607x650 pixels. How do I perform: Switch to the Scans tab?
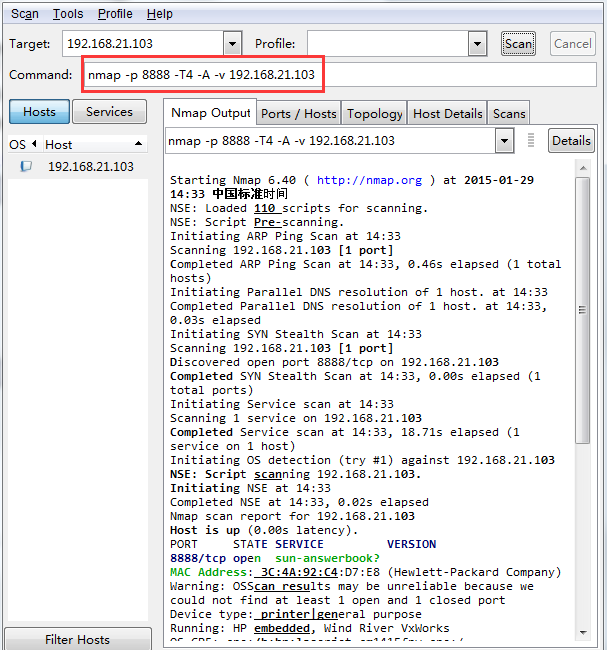click(509, 113)
